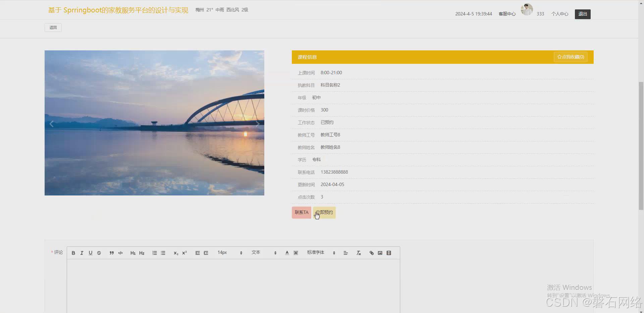The width and height of the screenshot is (644, 313).
Task: Click the 立即预约 booking button
Action: pyautogui.click(x=324, y=213)
